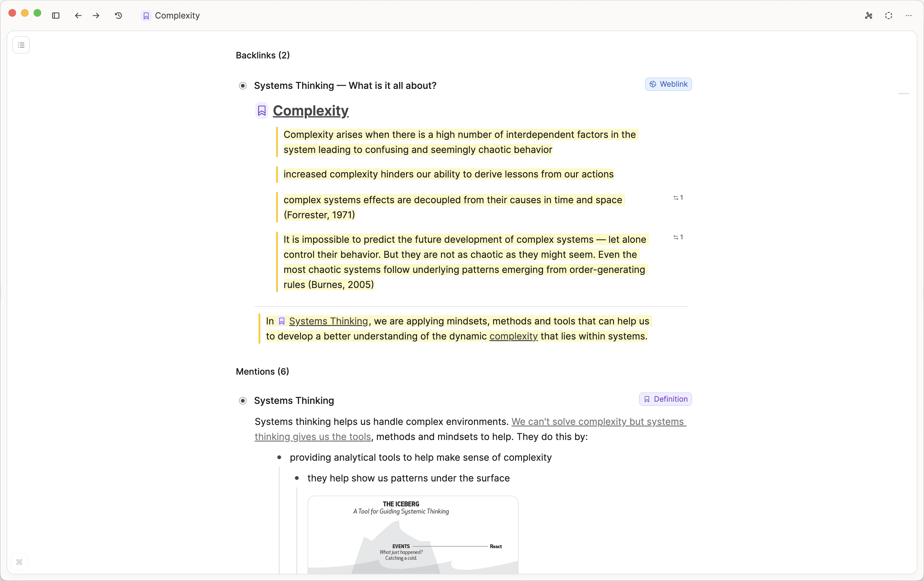Expand references count beside Forrester 1971 highlight
924x581 pixels.
(678, 198)
